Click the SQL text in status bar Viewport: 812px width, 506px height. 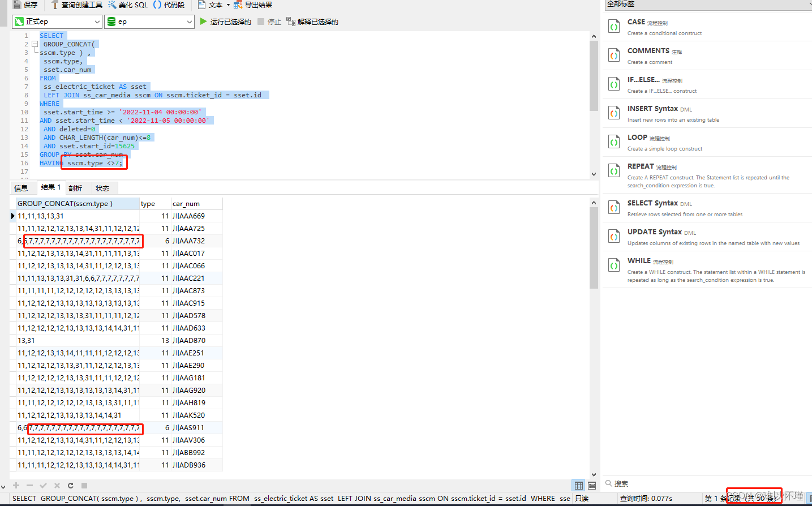coord(291,499)
